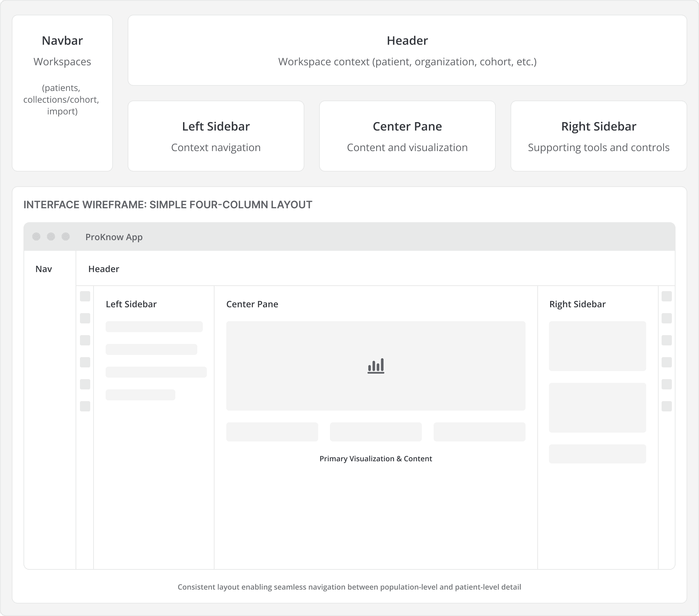This screenshot has width=699, height=616.
Task: Open the Navbar Workspaces card
Action: [x=62, y=93]
